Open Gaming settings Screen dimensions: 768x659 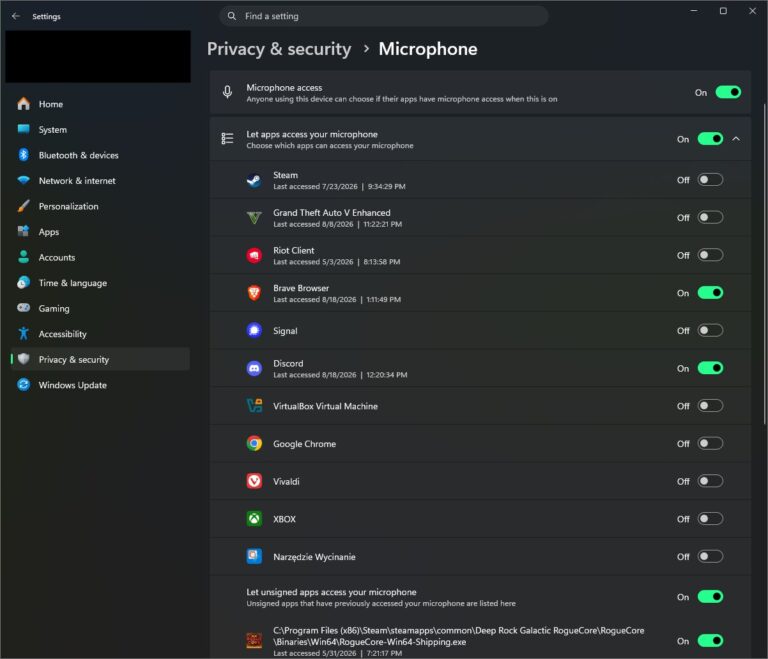pyautogui.click(x=100, y=308)
